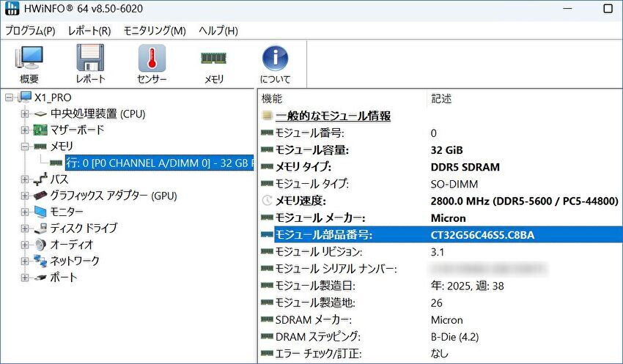Viewport: 623px width, 364px height.
Task: Click the 年: 2025, 週: 38 value
Action: coord(468,286)
